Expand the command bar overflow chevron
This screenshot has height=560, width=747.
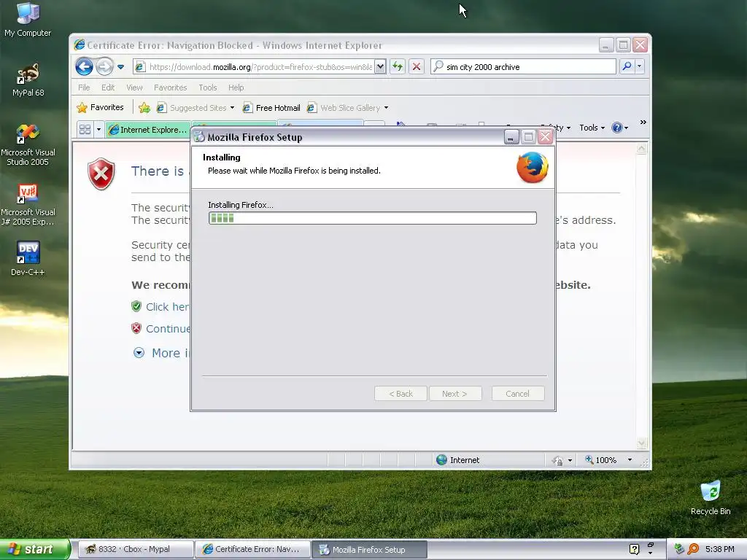click(x=643, y=122)
